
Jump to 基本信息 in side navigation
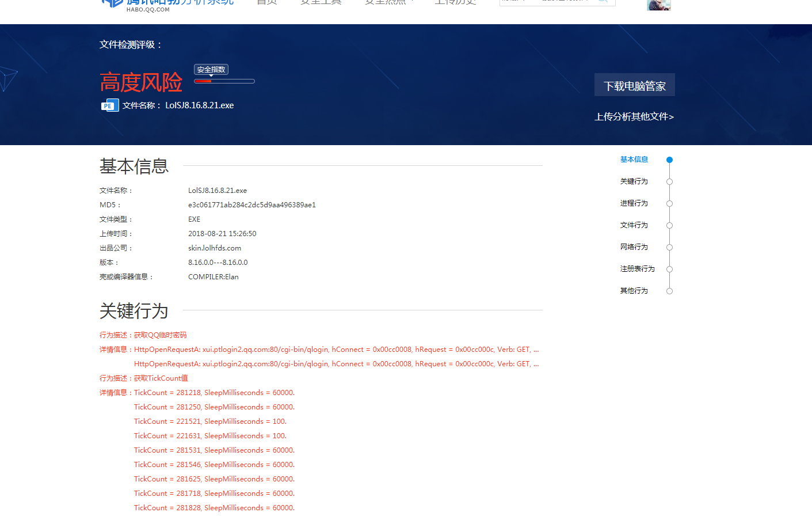(634, 160)
